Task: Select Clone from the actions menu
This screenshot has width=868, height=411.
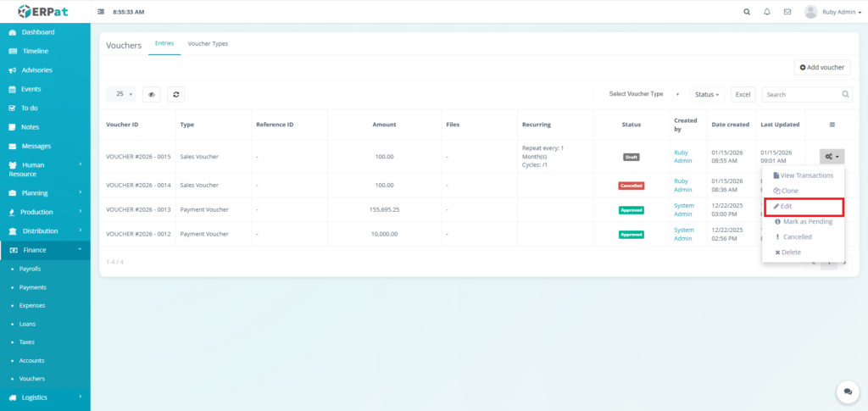Action: (804, 191)
